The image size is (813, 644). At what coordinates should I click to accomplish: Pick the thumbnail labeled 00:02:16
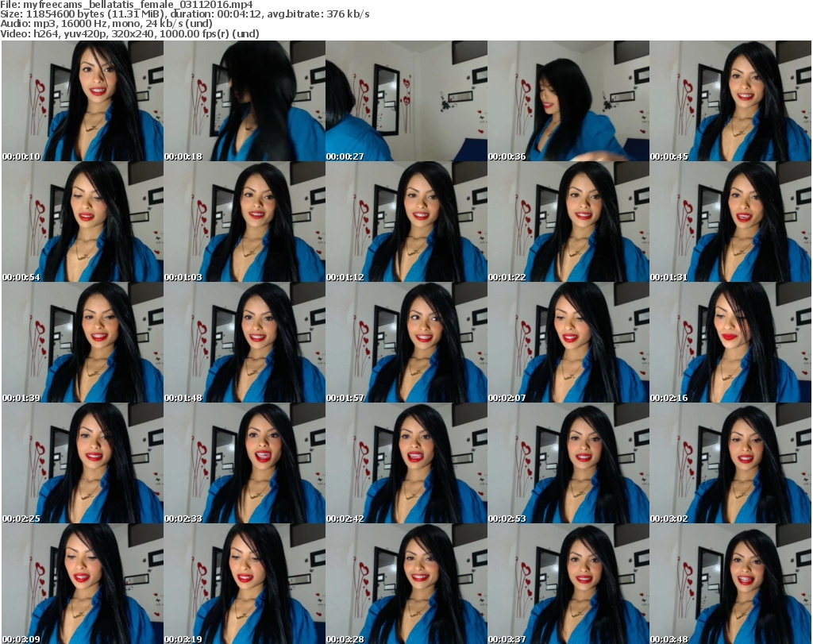tap(730, 342)
